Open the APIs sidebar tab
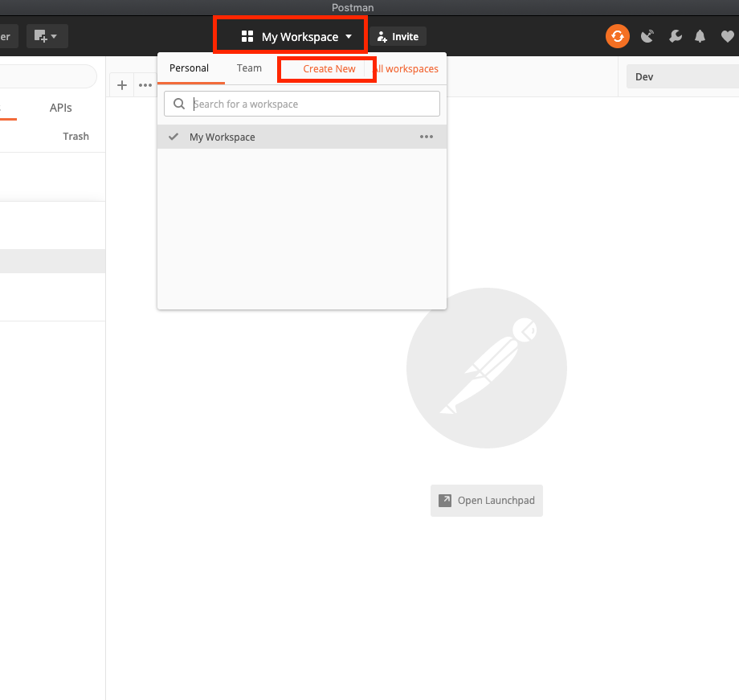Screen dimensions: 739x700 tap(61, 108)
